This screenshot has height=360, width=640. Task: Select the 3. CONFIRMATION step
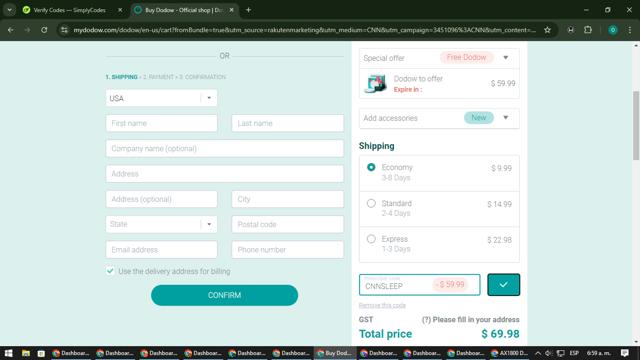[202, 77]
